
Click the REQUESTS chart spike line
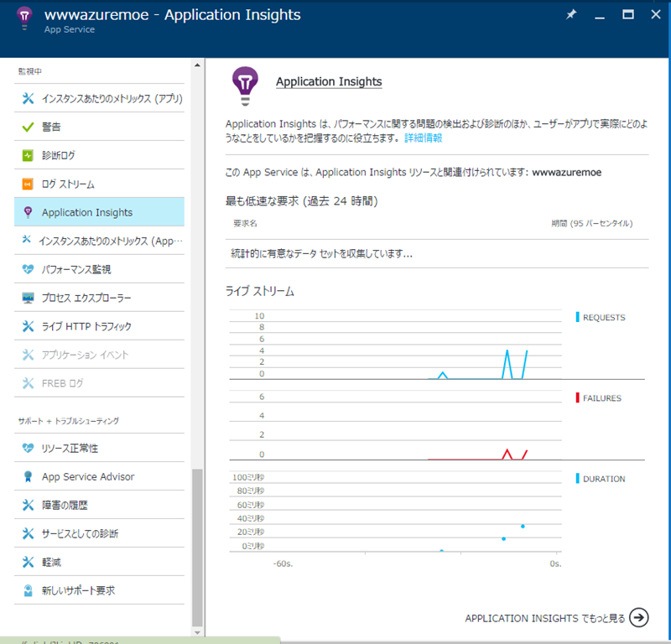[x=507, y=364]
